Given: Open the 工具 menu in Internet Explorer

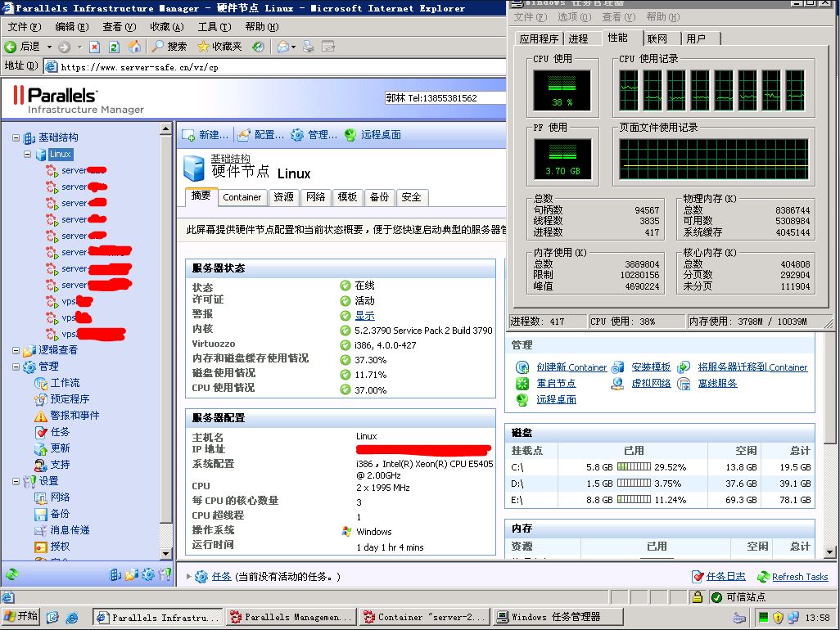Looking at the screenshot, I should click(215, 27).
